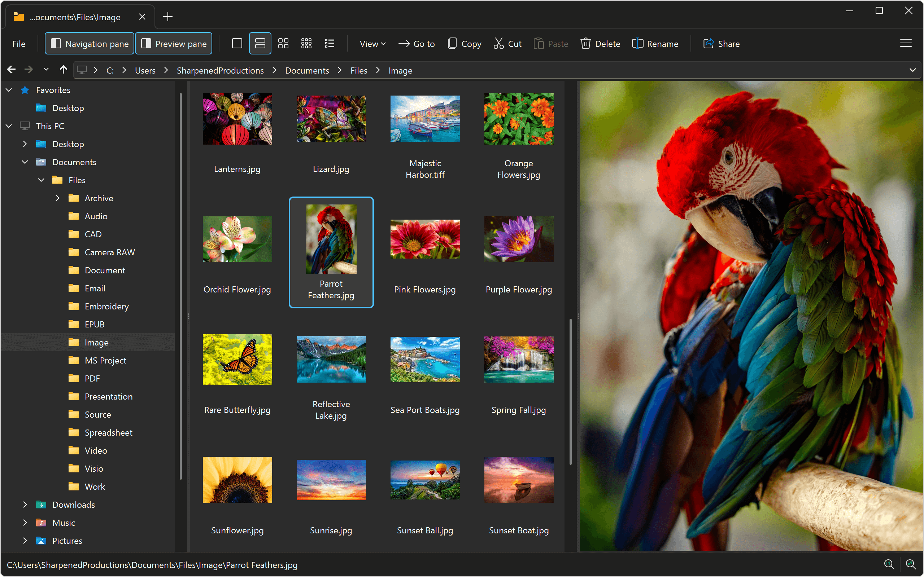Click the Share button
924x577 pixels.
[721, 44]
